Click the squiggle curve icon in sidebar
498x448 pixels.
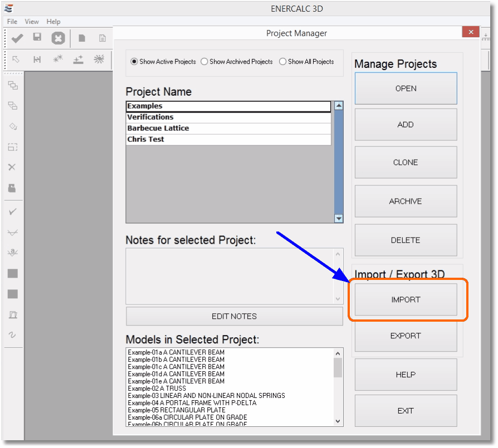click(x=12, y=334)
